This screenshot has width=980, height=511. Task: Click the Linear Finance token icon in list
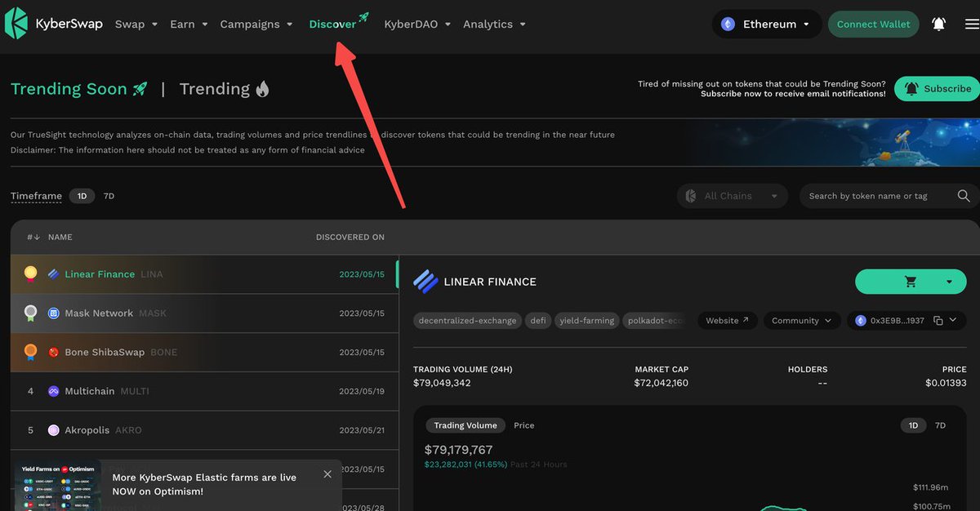(x=54, y=274)
